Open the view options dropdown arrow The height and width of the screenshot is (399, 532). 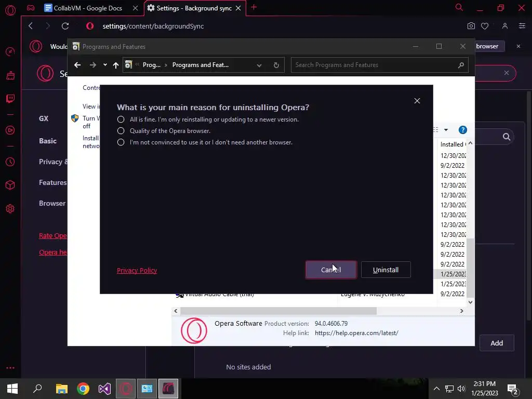[x=446, y=130]
